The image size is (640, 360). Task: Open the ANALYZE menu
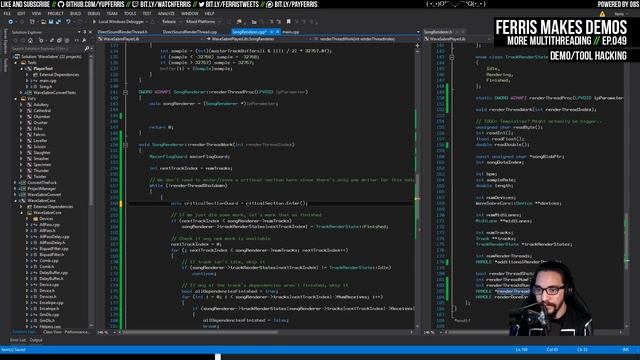pos(166,13)
